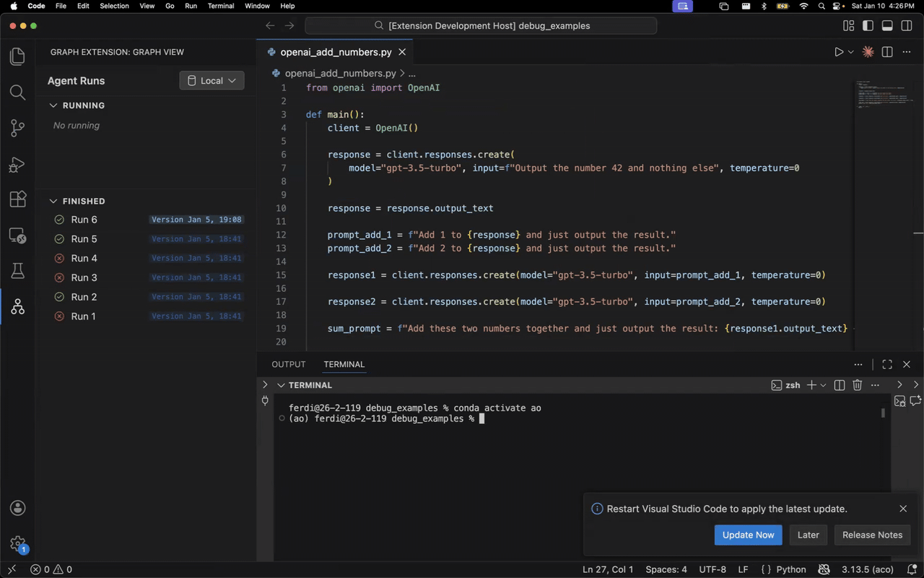
Task: Select Run 4 in the finished runs list
Action: [x=84, y=258]
